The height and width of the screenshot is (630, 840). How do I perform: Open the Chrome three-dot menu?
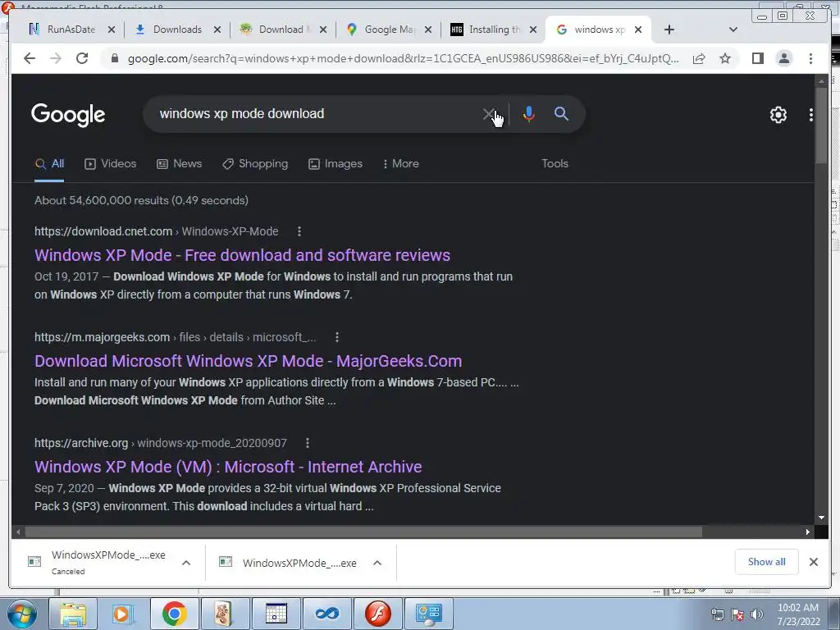point(810,58)
